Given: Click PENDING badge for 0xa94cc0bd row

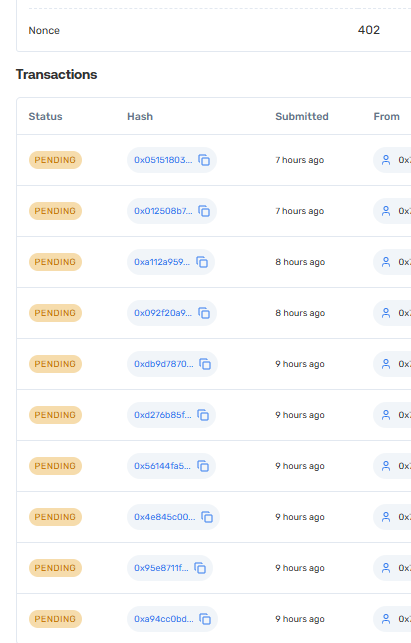Looking at the screenshot, I should [55, 619].
